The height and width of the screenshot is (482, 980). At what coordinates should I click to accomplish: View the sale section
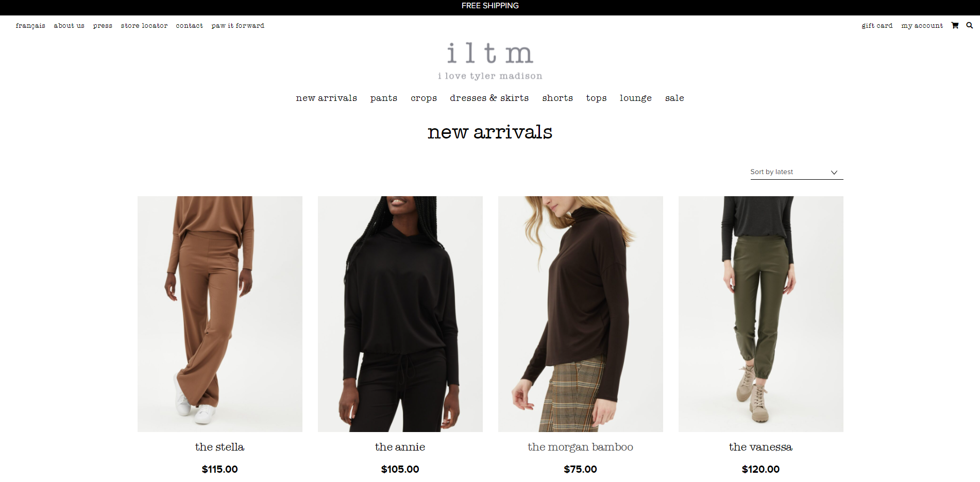click(x=674, y=98)
